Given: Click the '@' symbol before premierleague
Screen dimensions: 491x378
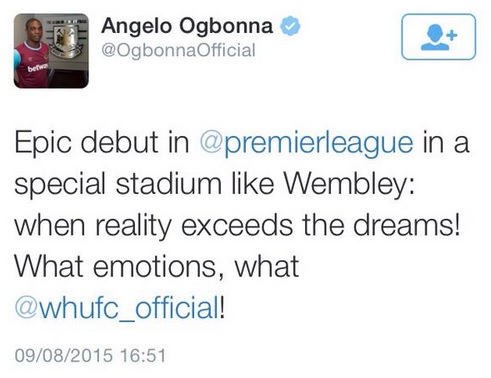Looking at the screenshot, I should pos(211,143).
